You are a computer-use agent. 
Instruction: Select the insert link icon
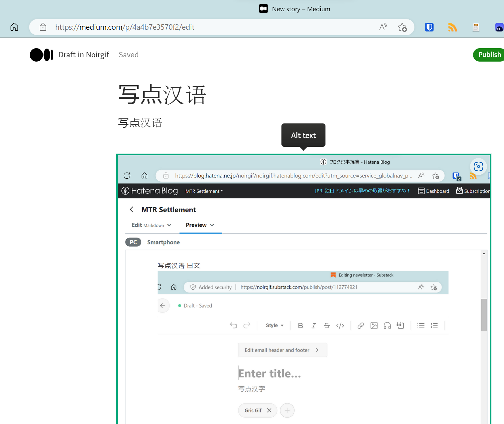pyautogui.click(x=360, y=325)
